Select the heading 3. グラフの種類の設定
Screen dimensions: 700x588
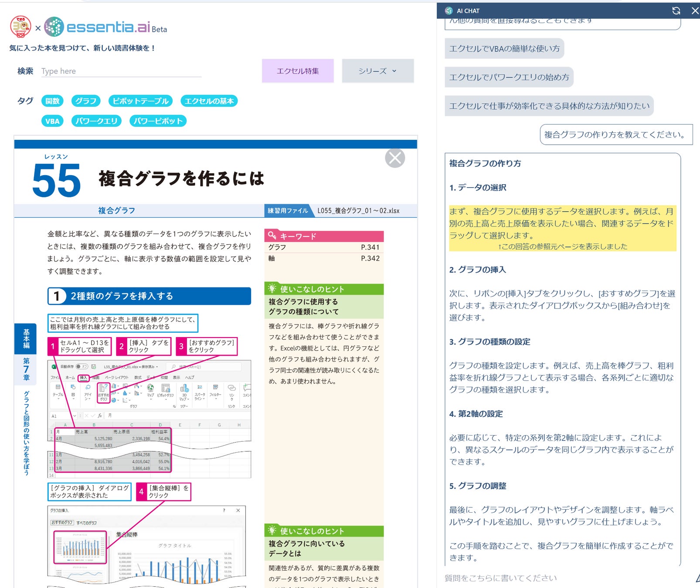(490, 341)
